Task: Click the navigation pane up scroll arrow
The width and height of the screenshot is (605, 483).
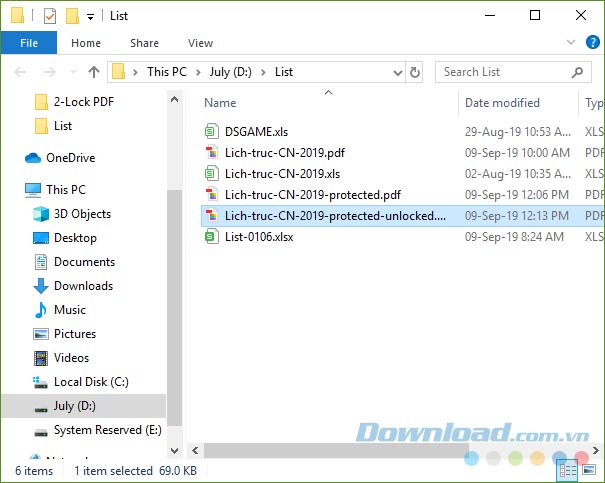Action: [174, 100]
